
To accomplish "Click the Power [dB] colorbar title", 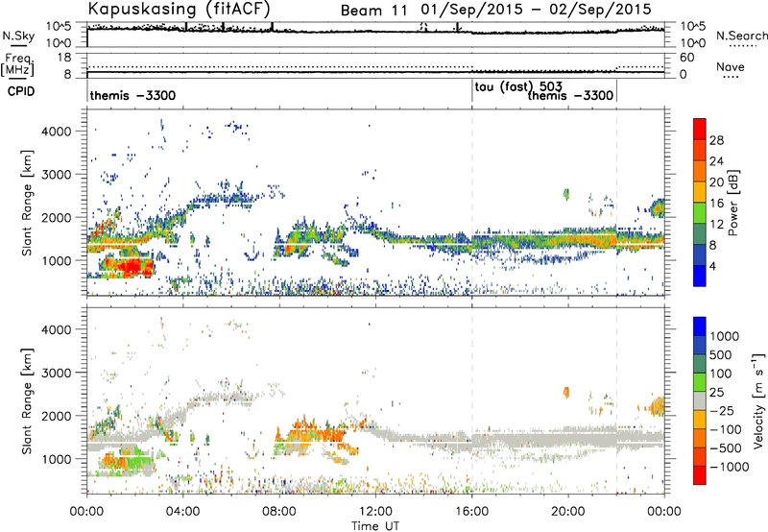I will [732, 203].
